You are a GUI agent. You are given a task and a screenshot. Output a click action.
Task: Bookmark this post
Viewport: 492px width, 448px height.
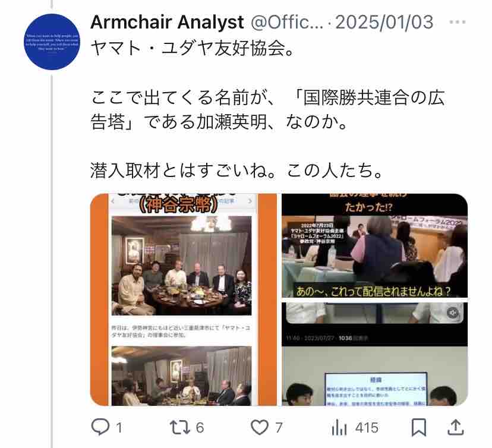(x=418, y=427)
